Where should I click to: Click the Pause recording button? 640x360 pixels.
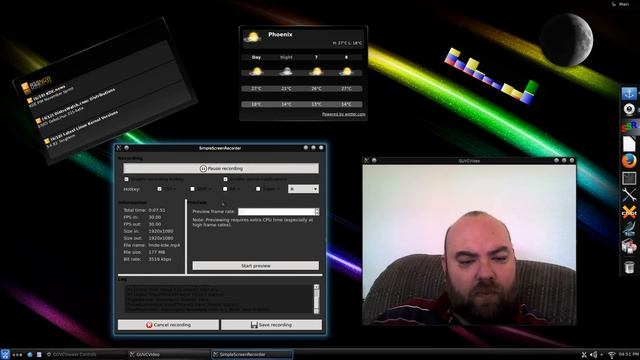(x=221, y=168)
